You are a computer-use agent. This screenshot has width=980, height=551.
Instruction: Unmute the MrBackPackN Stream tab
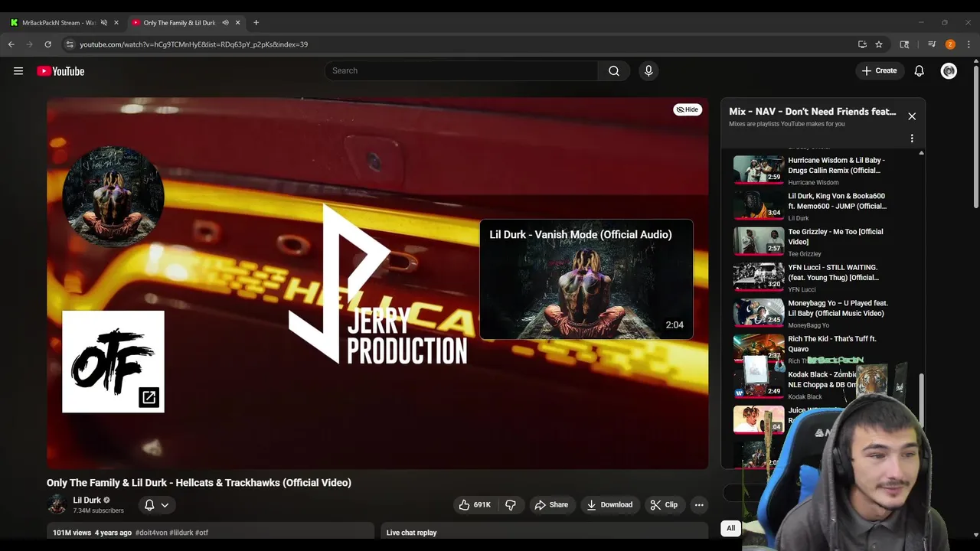(x=104, y=22)
